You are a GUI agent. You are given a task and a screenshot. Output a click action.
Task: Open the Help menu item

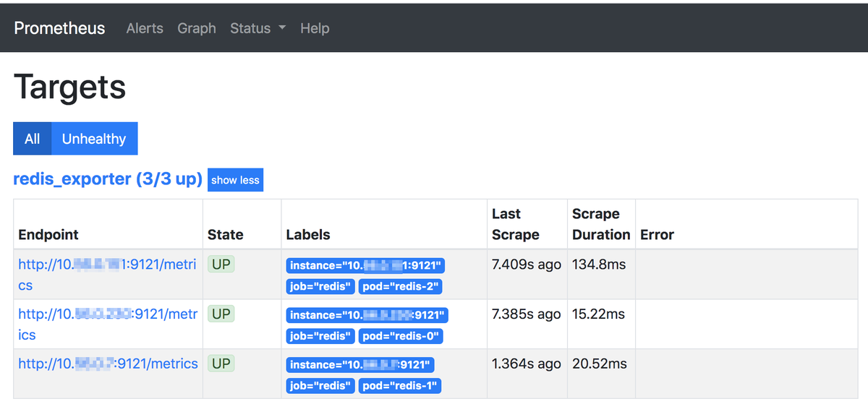315,28
